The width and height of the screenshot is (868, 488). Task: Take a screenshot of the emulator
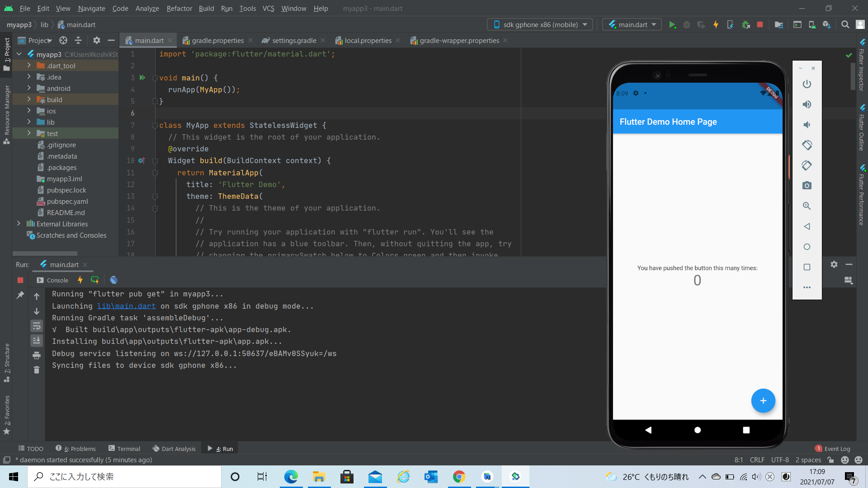click(x=807, y=185)
